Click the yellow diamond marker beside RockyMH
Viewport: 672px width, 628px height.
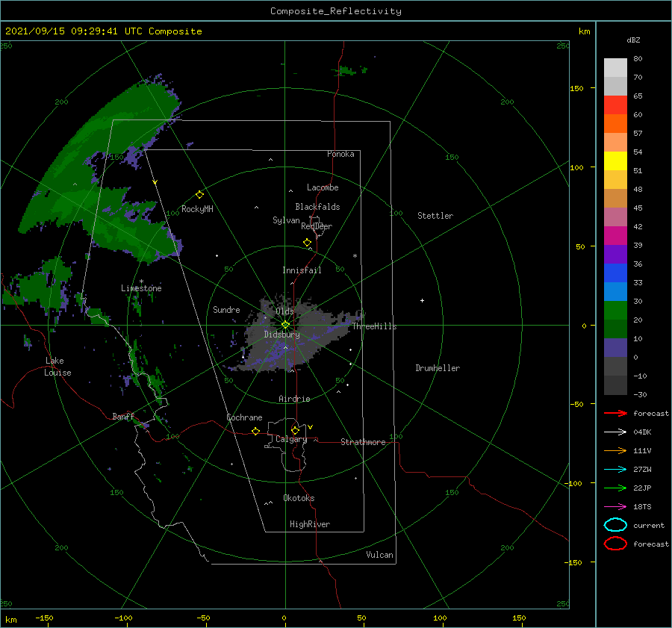click(x=199, y=195)
